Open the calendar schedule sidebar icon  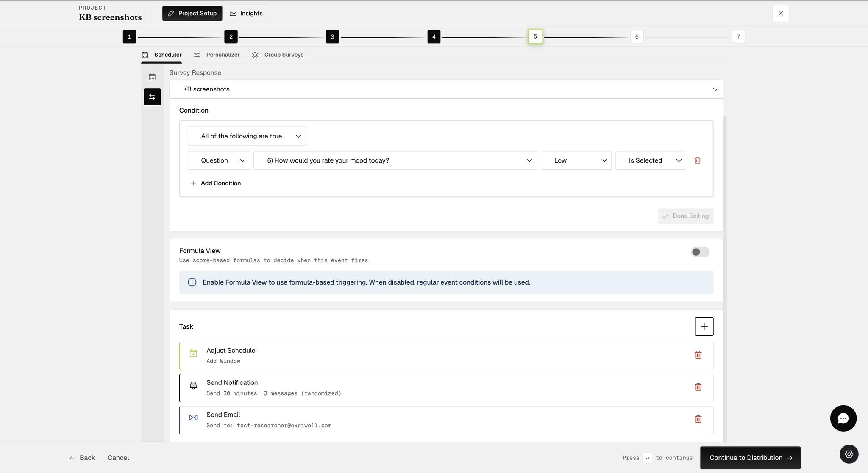pos(152,77)
